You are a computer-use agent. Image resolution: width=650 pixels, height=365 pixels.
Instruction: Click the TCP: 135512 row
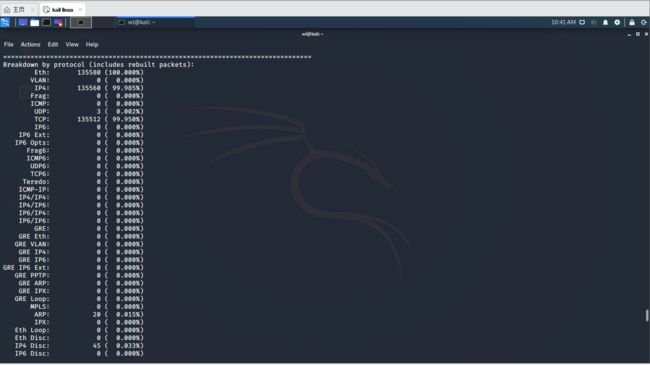89,119
